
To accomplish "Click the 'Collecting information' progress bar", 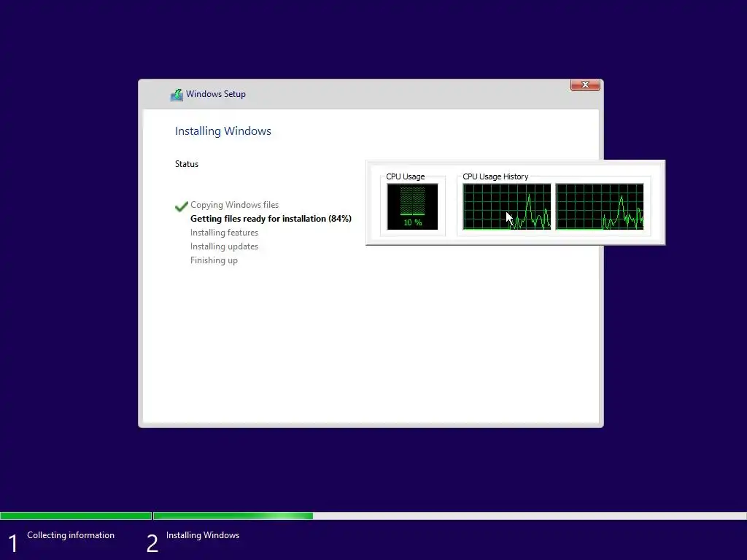I will (x=76, y=516).
